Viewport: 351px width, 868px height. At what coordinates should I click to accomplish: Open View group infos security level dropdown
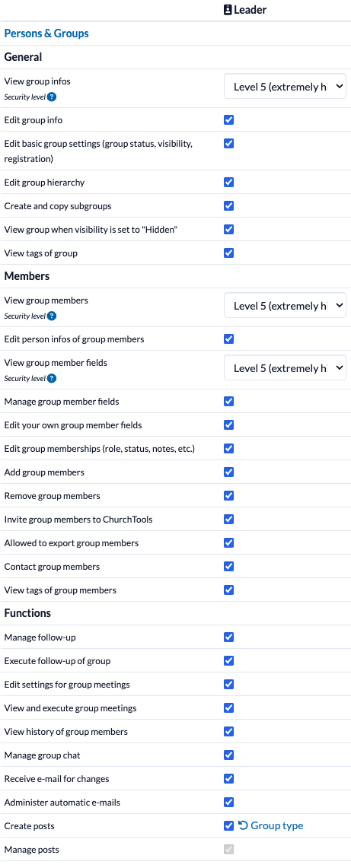tap(285, 87)
